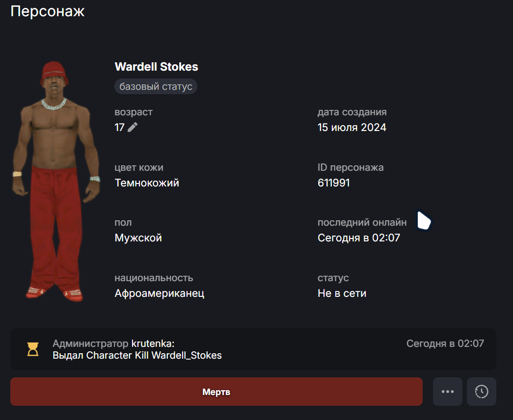Click the Темнокожий skin color value
Screen dimensions: 513x420
(147, 183)
